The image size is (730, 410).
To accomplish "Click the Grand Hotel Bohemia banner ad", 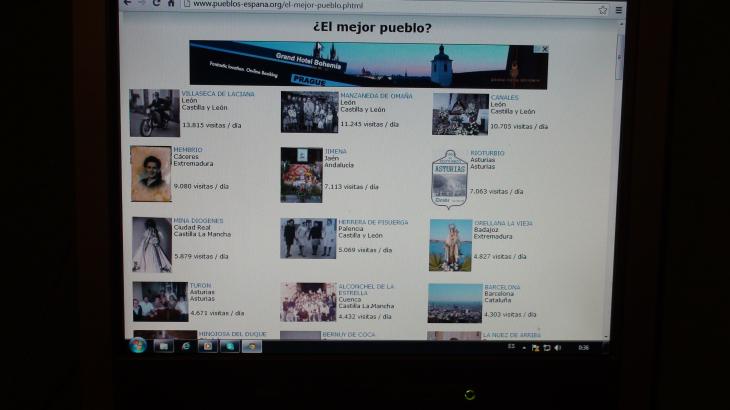I will 360,65.
